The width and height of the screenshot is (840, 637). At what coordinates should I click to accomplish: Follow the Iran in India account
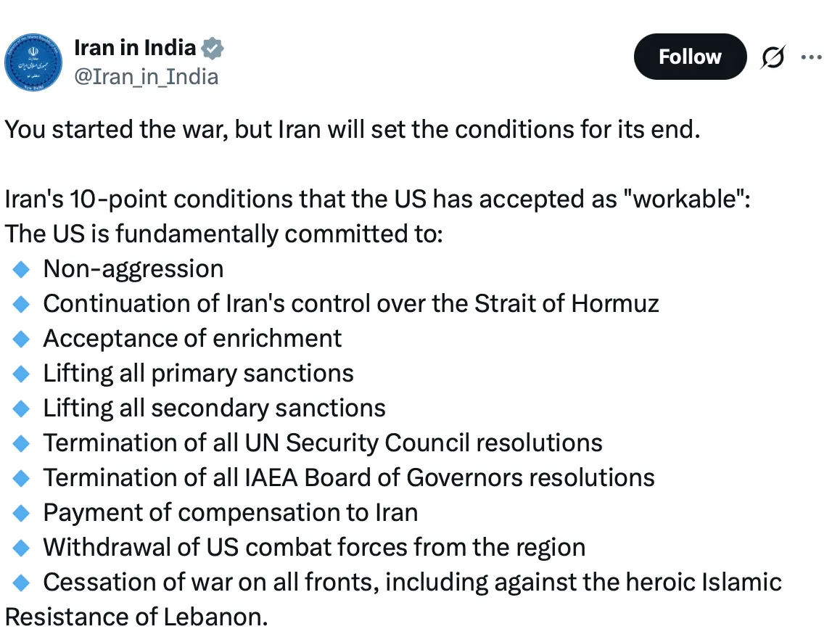click(689, 57)
